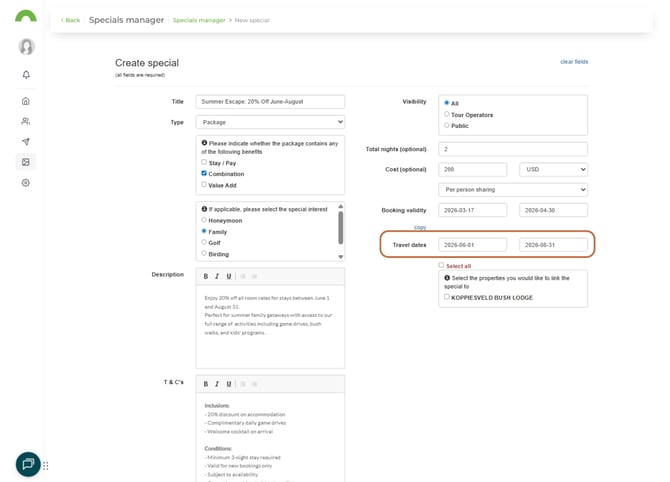Screen dimensions: 670x482
Task: Click the user avatar in sidebar
Action: [x=26, y=47]
